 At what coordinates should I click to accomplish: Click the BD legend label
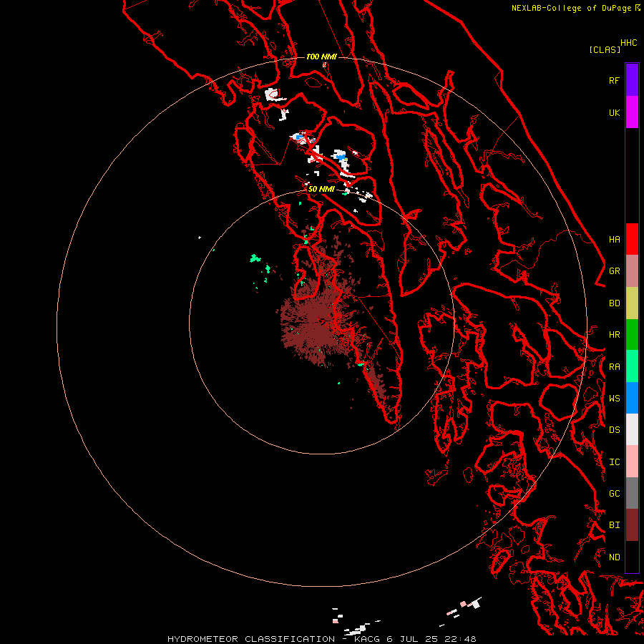tap(614, 303)
